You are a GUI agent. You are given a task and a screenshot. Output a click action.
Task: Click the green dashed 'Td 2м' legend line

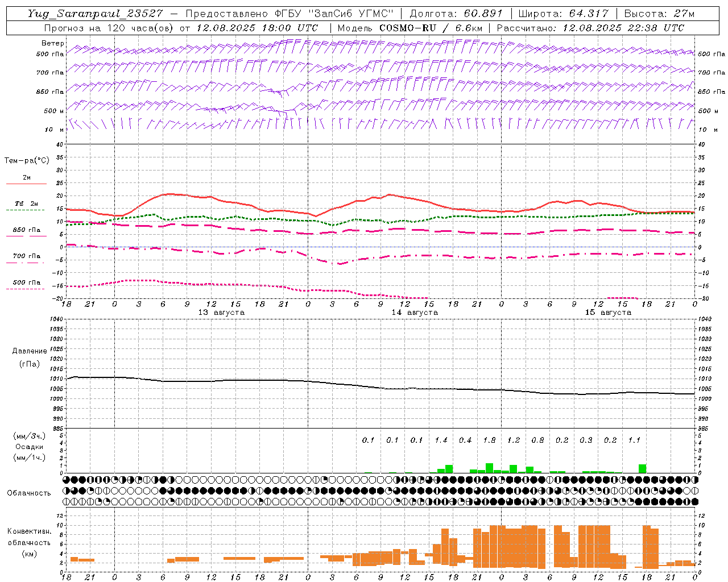tap(25, 210)
